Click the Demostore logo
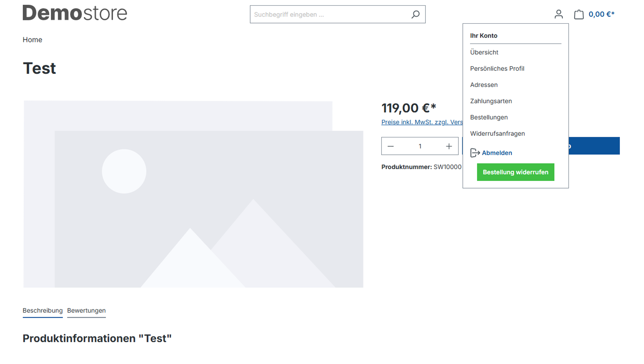 [x=75, y=13]
